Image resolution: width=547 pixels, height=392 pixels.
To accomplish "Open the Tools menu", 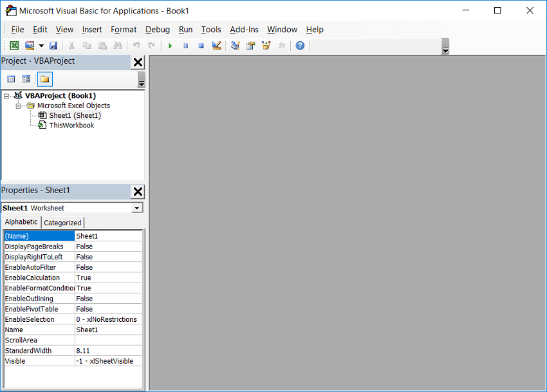I will coord(211,30).
